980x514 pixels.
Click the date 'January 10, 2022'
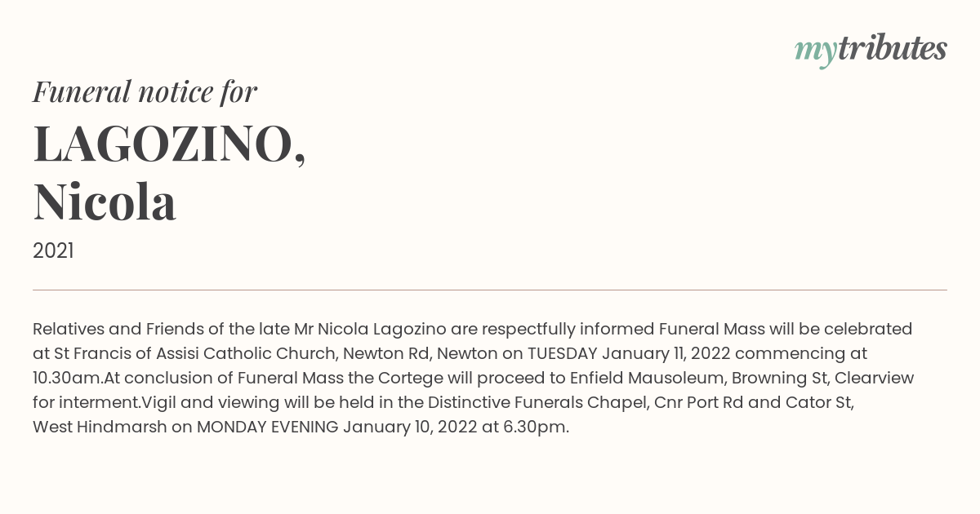pos(410,428)
